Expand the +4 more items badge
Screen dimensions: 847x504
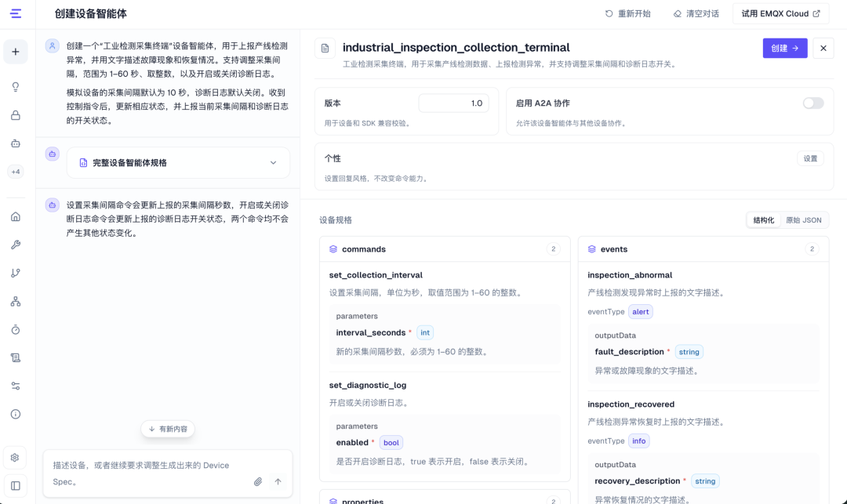[16, 172]
